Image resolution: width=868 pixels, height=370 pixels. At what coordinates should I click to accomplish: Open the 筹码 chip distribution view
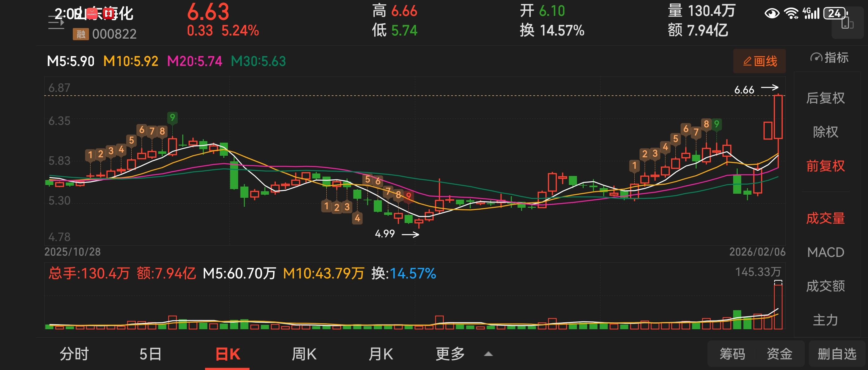click(732, 354)
